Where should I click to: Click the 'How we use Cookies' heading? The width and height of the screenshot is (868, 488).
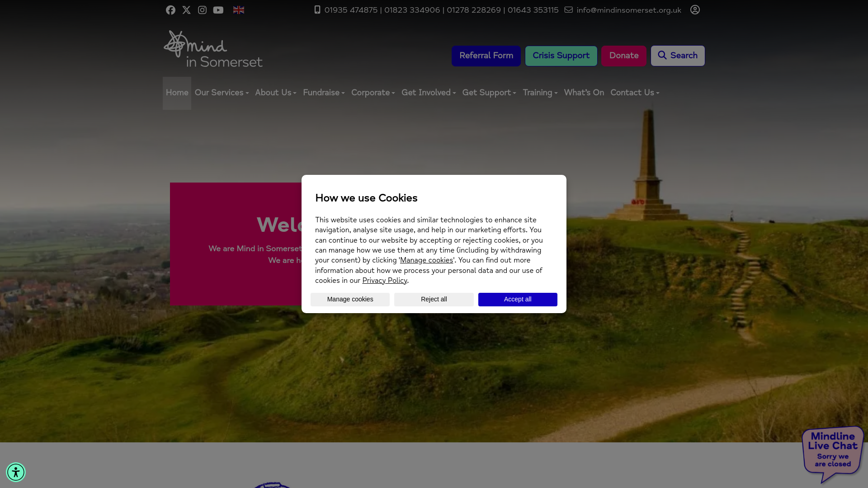(366, 198)
